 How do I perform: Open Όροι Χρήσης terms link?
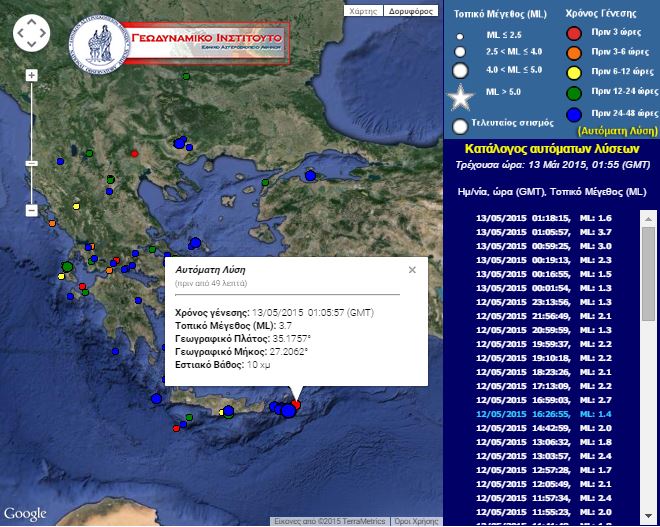pos(416,521)
